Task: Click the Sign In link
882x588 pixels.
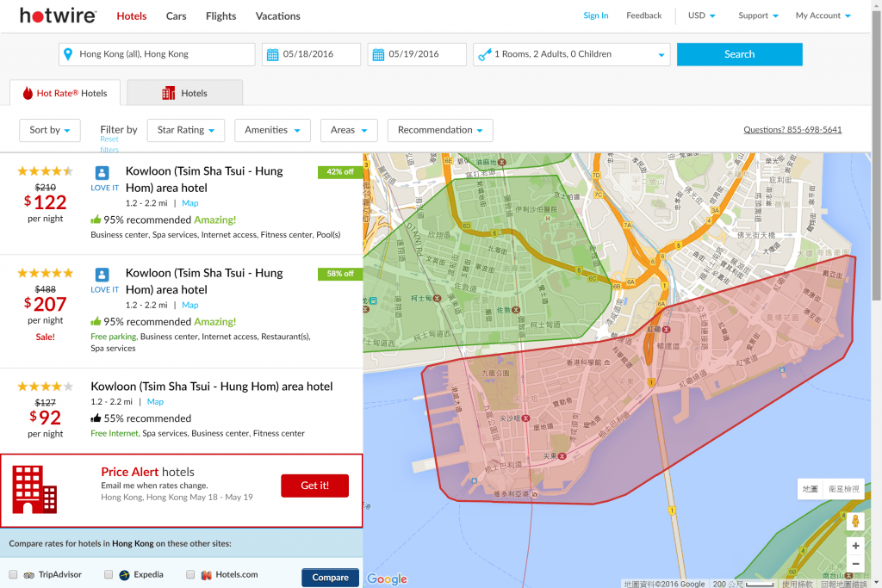Action: (596, 15)
